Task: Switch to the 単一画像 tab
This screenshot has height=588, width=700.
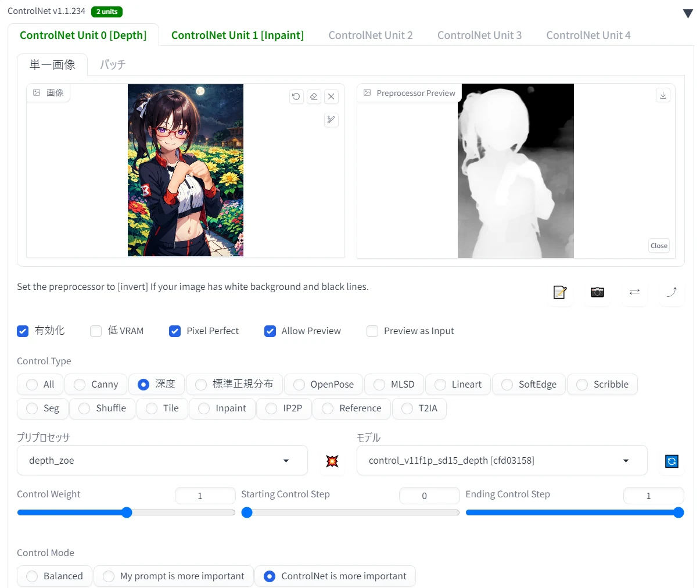Action: (x=52, y=64)
